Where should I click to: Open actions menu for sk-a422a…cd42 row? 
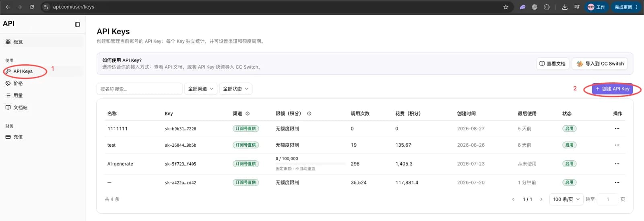point(617,182)
